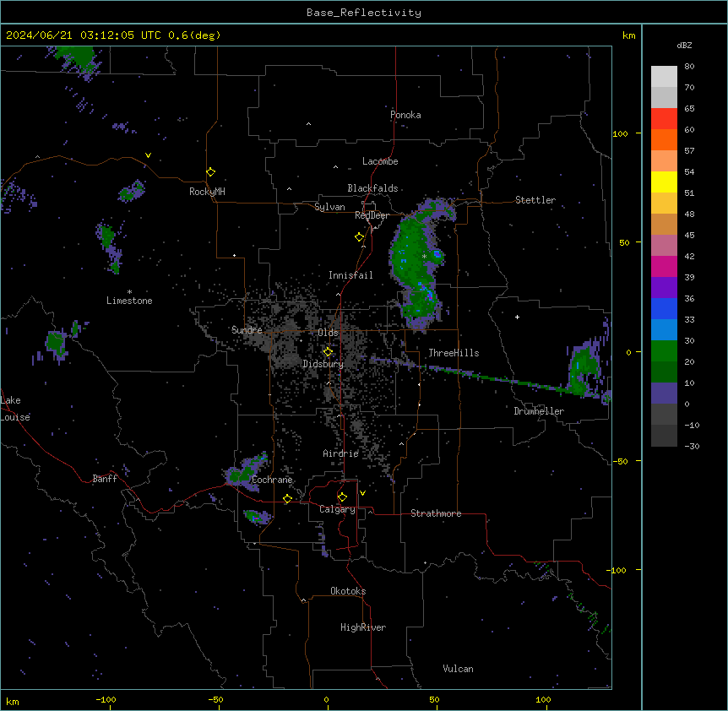This screenshot has width=728, height=711.
Task: Click the ThreeHills label
Action: click(x=454, y=353)
